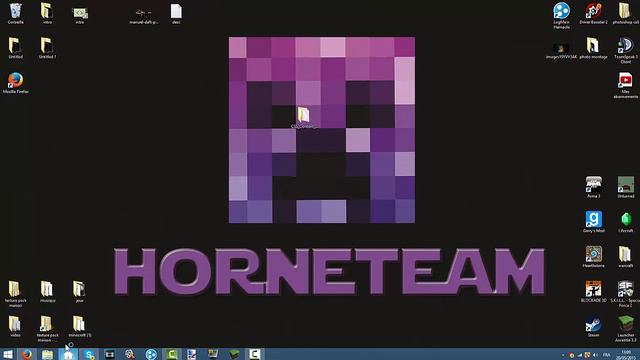
Task: Click the highlighted home icon in taskbar
Action: point(68,354)
